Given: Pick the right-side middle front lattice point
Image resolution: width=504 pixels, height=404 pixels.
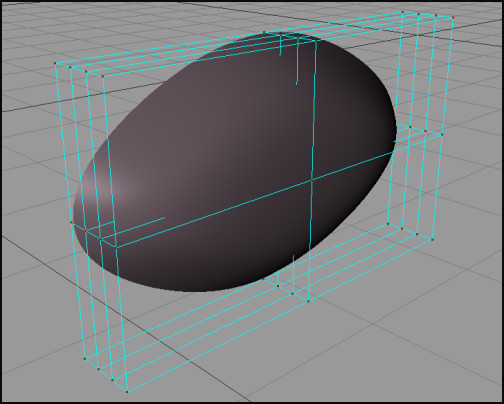Looking at the screenshot, I should [442, 134].
